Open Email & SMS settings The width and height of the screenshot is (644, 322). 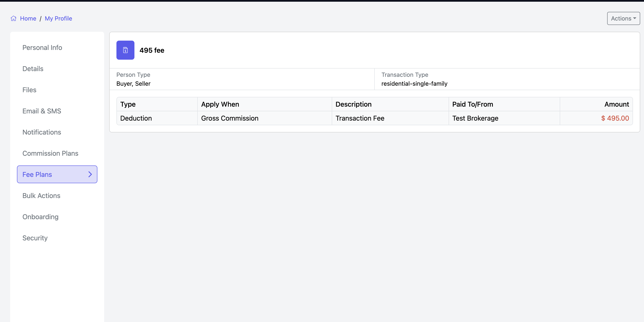pos(42,111)
